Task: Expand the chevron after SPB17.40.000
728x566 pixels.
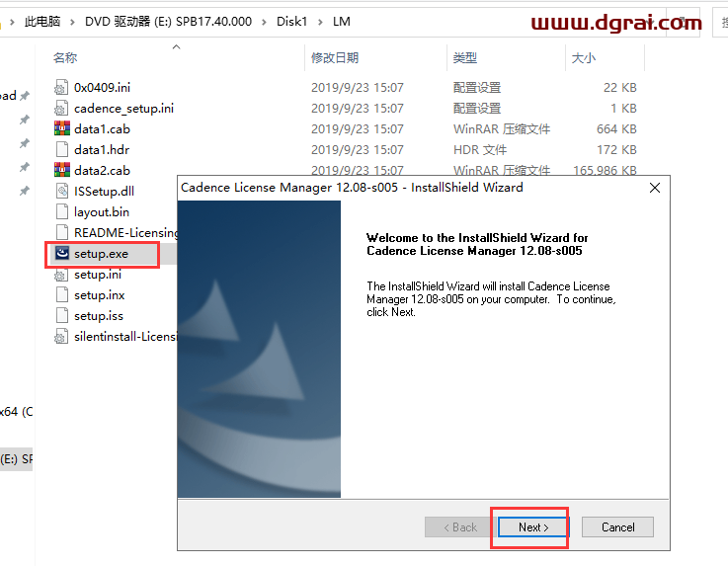Action: click(x=264, y=22)
